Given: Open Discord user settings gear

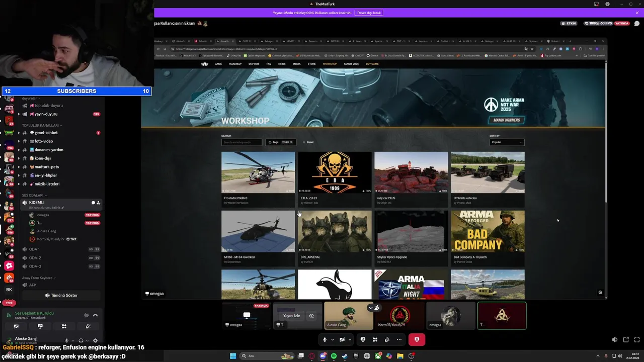Looking at the screenshot, I should 95,340.
